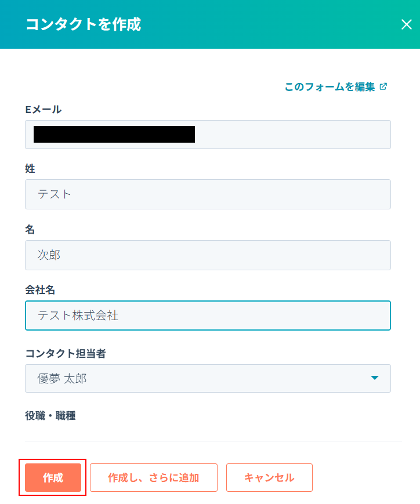Viewport: 420px width, 504px height.
Task: Click the 名 label text
Action: click(30, 230)
